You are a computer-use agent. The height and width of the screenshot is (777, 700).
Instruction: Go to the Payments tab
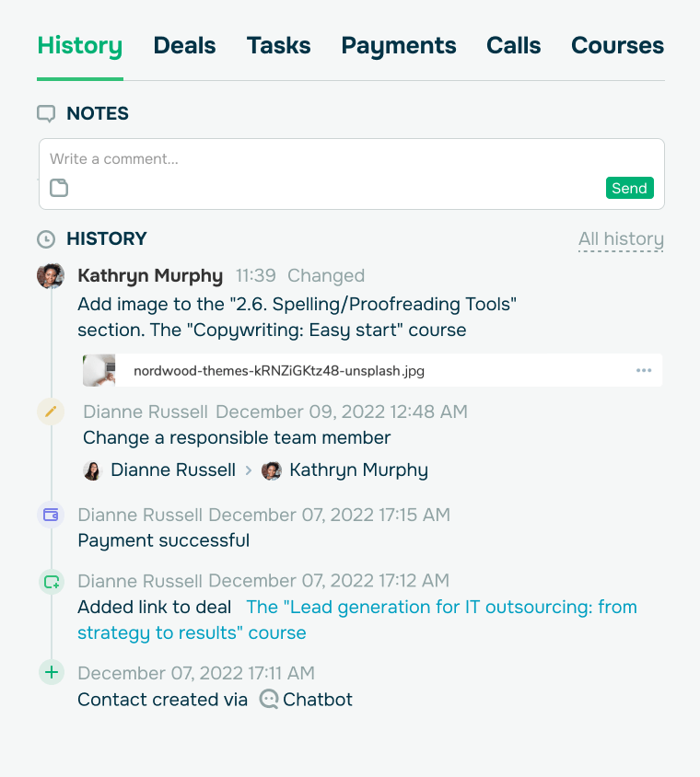(x=399, y=46)
